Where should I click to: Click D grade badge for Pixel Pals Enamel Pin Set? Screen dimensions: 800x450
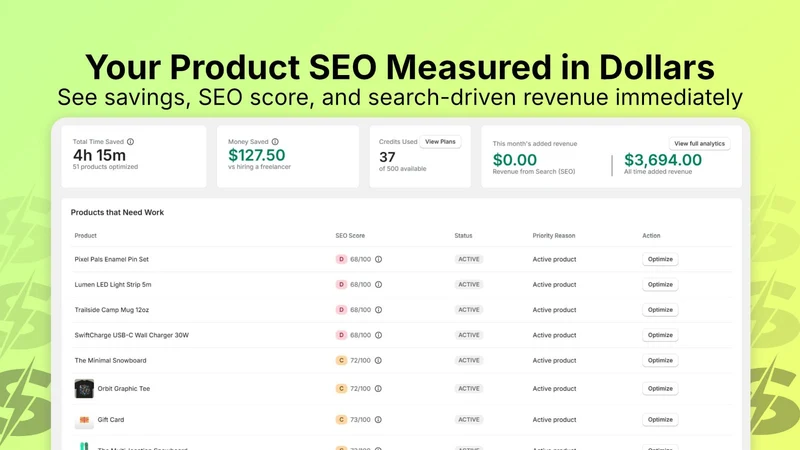pyautogui.click(x=341, y=259)
